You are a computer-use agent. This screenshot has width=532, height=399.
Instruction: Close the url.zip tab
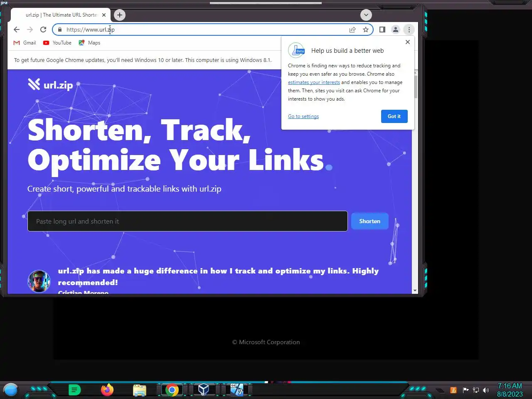tap(104, 15)
